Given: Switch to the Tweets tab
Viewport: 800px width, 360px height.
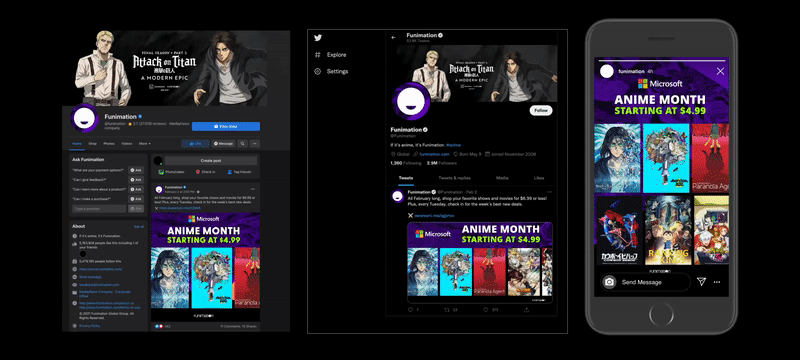Looking at the screenshot, I should (x=406, y=178).
